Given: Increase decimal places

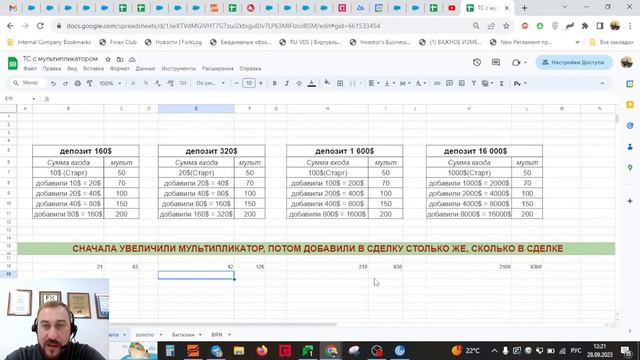Looking at the screenshot, I should pyautogui.click(x=170, y=83).
